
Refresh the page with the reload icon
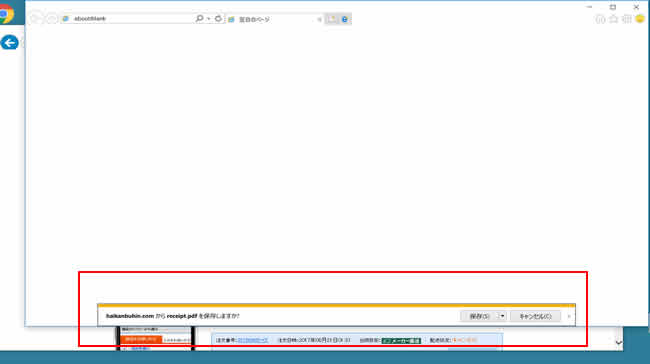[218, 19]
